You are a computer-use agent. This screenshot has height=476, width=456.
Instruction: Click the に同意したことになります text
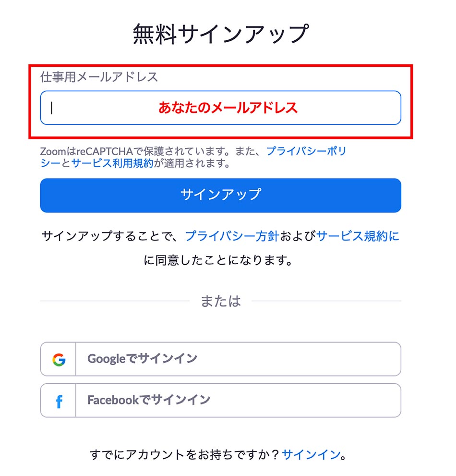point(218,260)
